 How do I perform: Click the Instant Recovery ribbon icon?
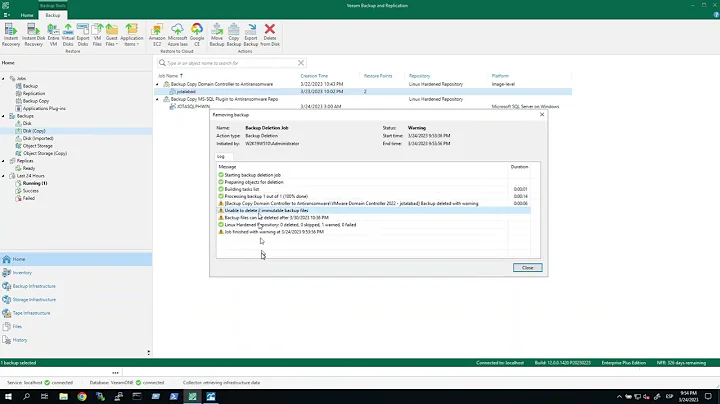pos(11,35)
